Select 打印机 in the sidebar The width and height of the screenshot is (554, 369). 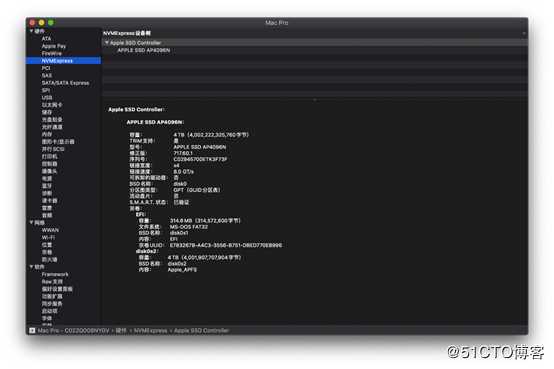click(49, 157)
